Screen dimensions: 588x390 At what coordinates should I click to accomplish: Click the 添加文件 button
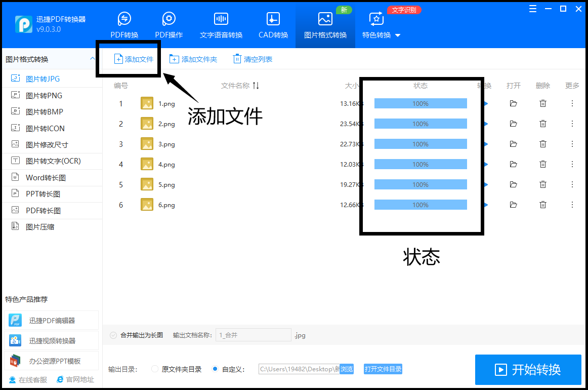pos(134,59)
